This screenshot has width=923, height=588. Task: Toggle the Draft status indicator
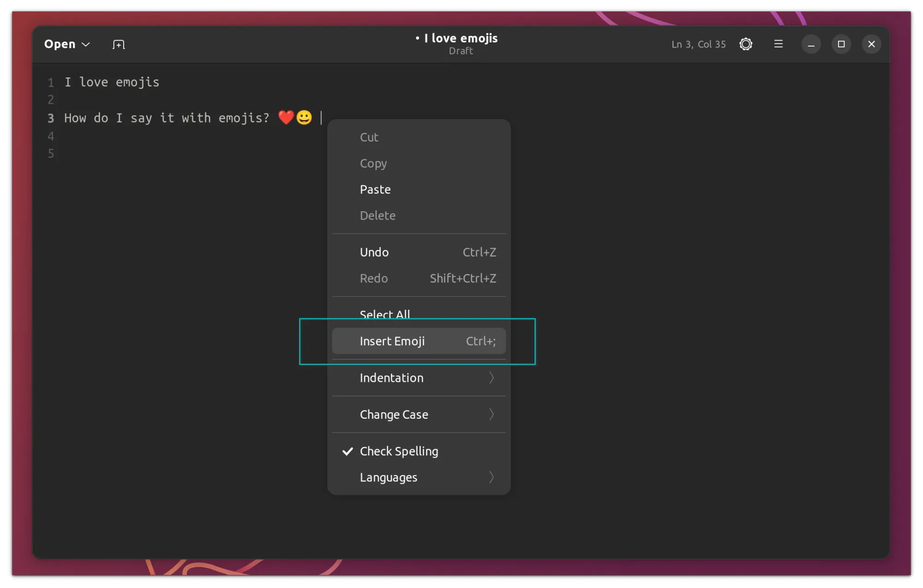(x=461, y=51)
